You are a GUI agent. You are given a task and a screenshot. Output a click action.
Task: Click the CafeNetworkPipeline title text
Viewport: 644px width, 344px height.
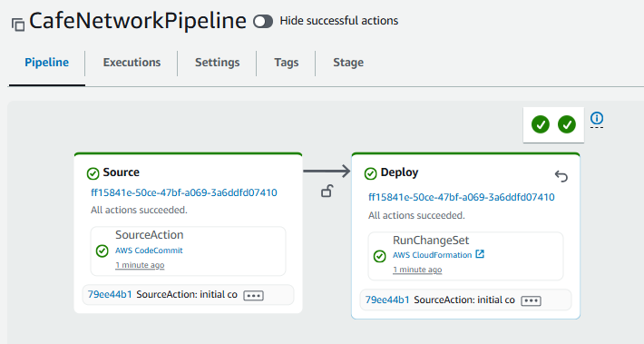pyautogui.click(x=138, y=21)
